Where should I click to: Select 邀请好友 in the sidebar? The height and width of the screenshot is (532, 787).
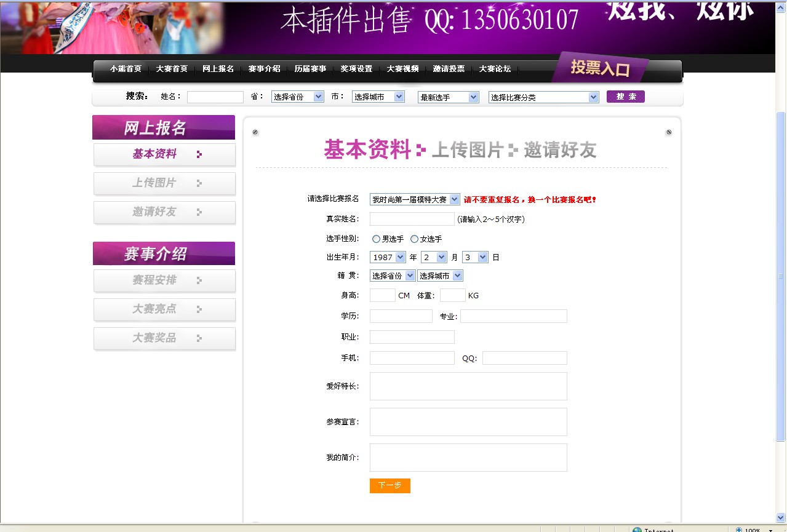[x=164, y=212]
